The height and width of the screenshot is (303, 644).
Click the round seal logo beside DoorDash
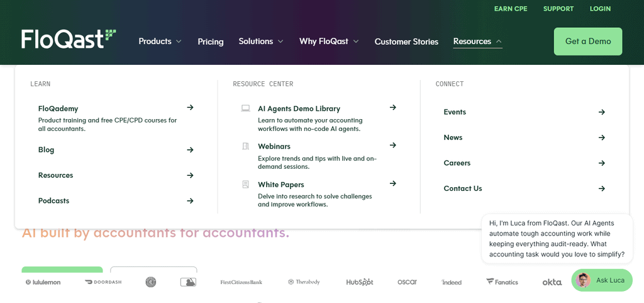click(x=151, y=282)
